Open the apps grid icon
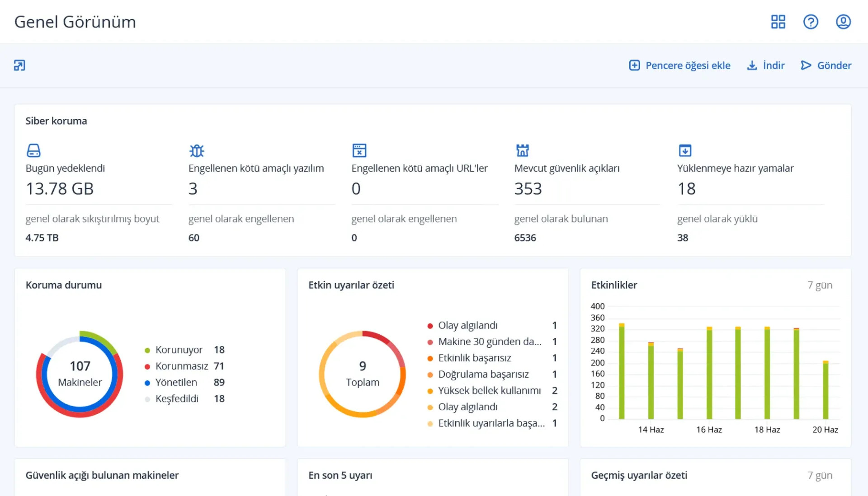 [x=778, y=22]
